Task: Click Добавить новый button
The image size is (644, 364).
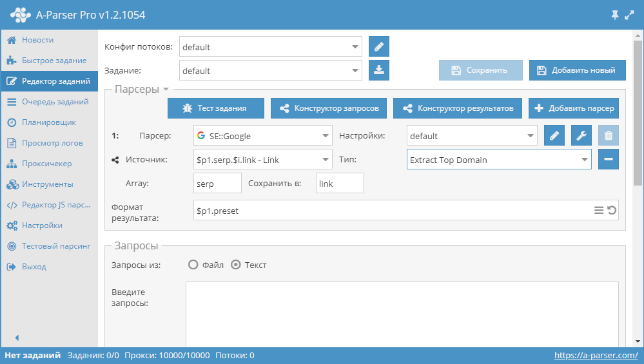Action: [577, 70]
